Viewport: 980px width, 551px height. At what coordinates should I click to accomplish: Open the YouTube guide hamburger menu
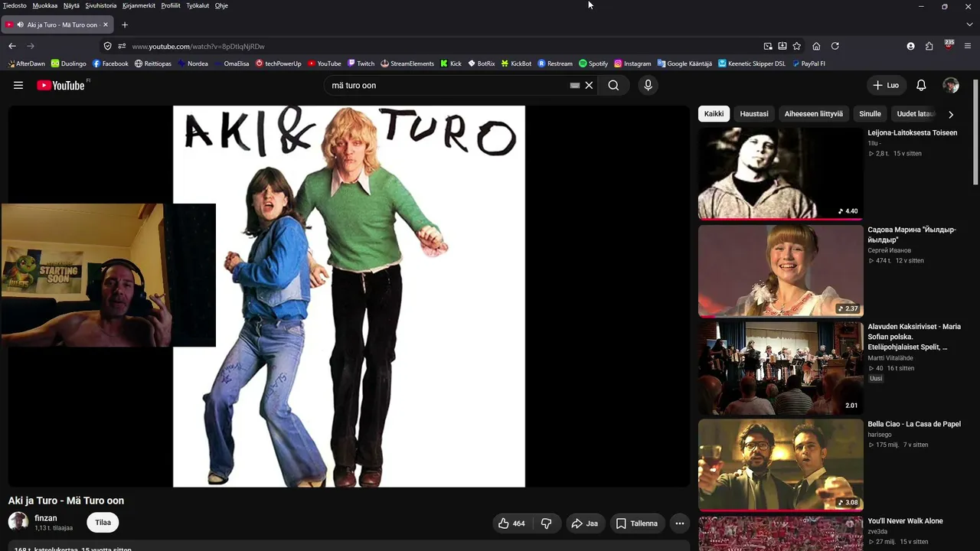[x=18, y=85]
